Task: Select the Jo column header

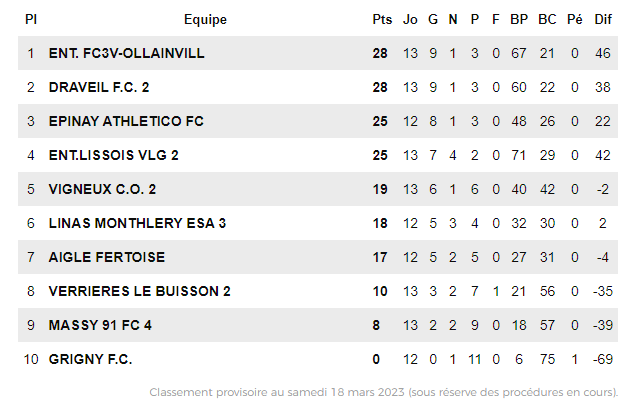Action: tap(410, 19)
